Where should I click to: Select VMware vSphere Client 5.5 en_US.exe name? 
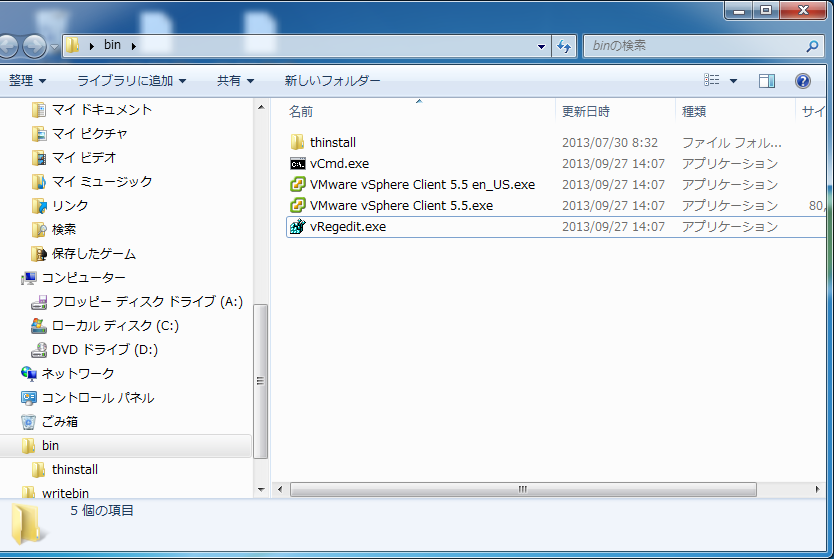point(422,185)
